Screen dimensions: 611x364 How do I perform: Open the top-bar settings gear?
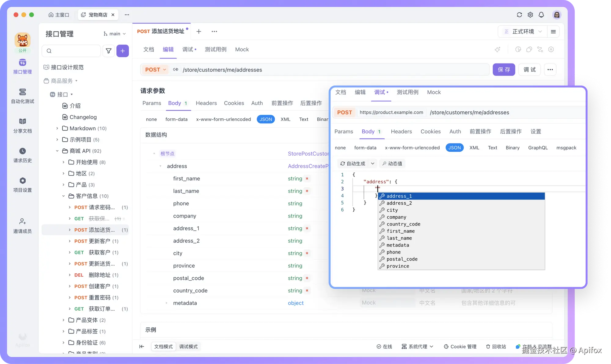pos(530,15)
